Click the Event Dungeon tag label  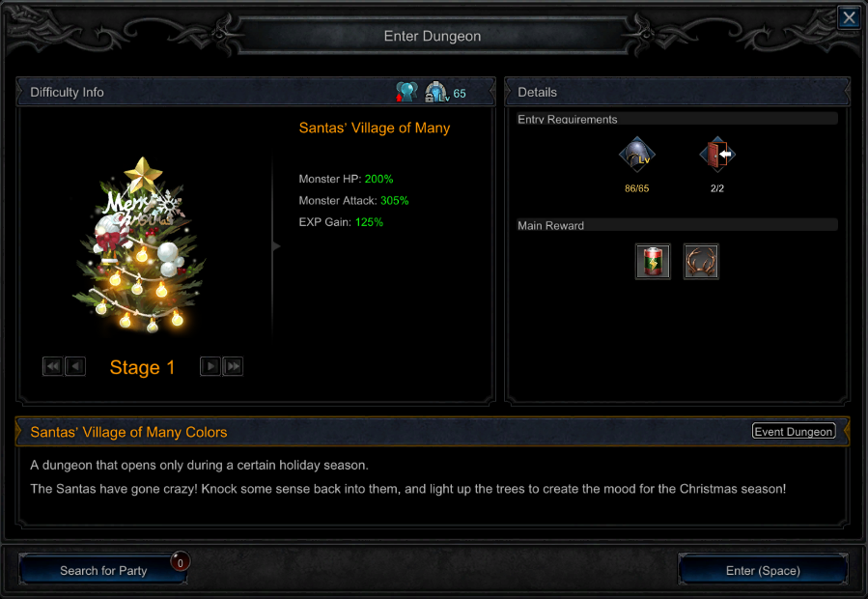coord(794,431)
